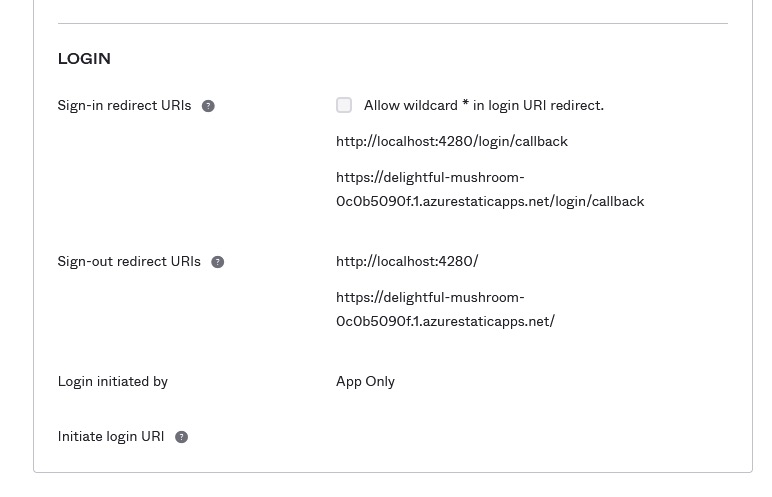Click the 'Allow wildcard * in login URI redirect' label

[483, 105]
